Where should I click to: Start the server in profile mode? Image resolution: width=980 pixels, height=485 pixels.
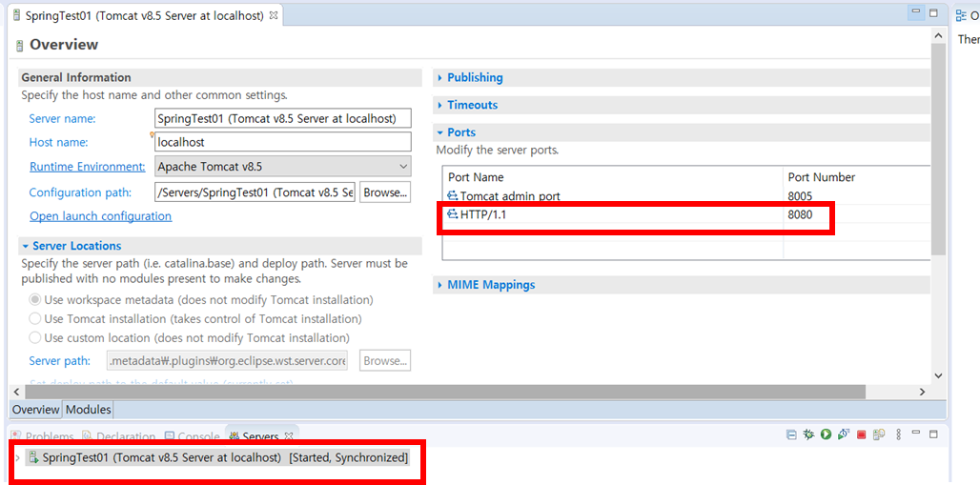click(843, 434)
